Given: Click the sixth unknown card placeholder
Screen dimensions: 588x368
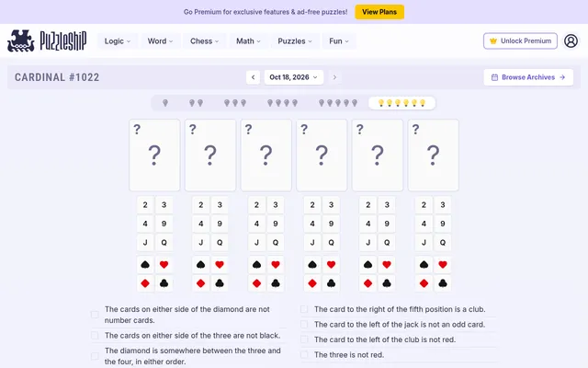Looking at the screenshot, I should (x=433, y=155).
